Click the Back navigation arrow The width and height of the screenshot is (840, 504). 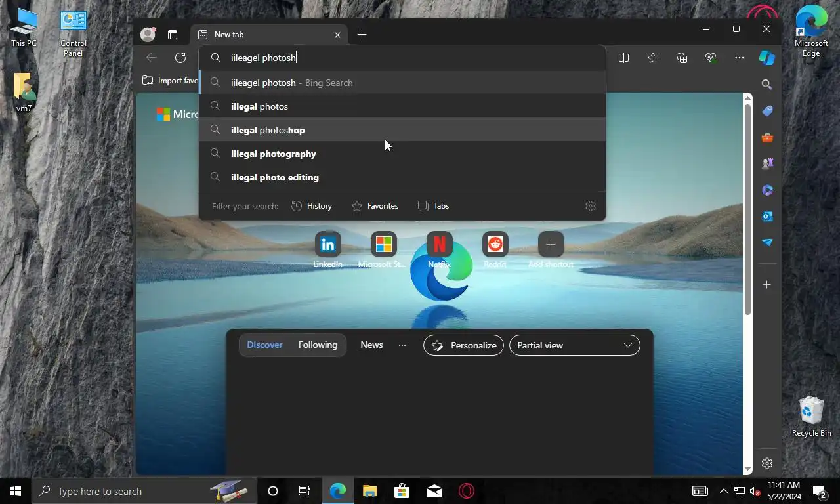pyautogui.click(x=152, y=58)
